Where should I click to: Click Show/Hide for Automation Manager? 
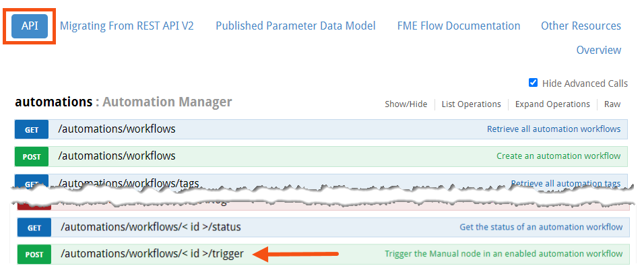(x=406, y=104)
